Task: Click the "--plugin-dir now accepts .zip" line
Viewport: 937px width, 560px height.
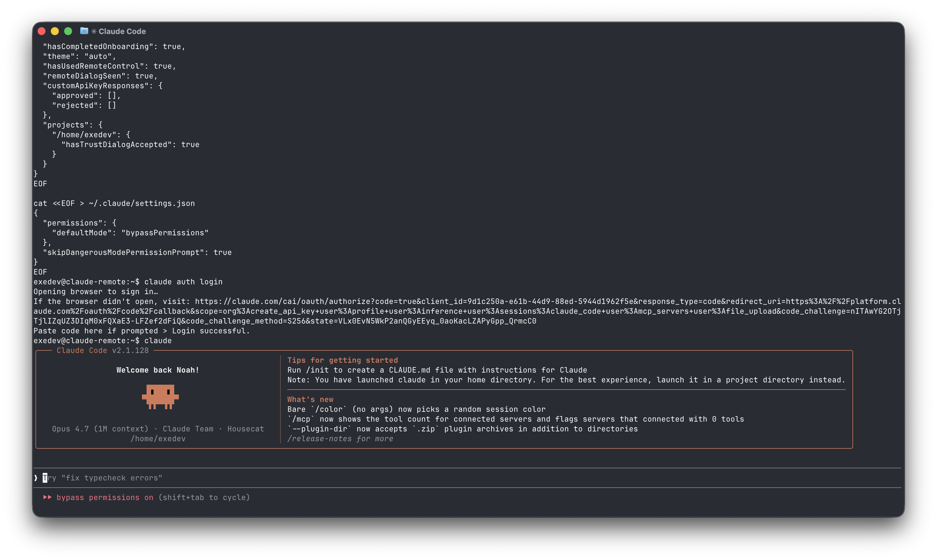Action: (x=462, y=429)
